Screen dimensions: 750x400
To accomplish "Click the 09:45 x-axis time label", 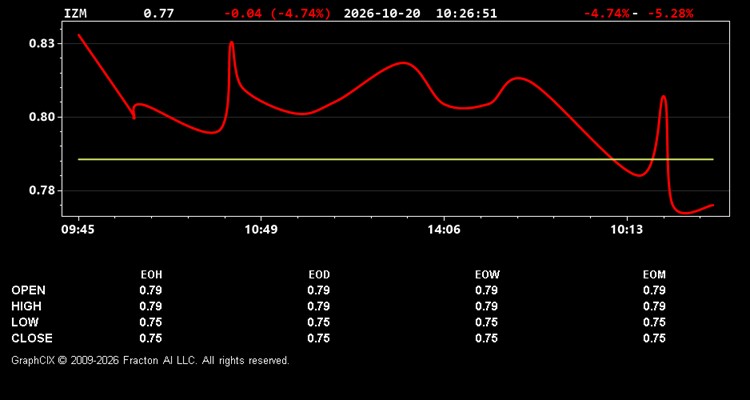I will tap(78, 230).
